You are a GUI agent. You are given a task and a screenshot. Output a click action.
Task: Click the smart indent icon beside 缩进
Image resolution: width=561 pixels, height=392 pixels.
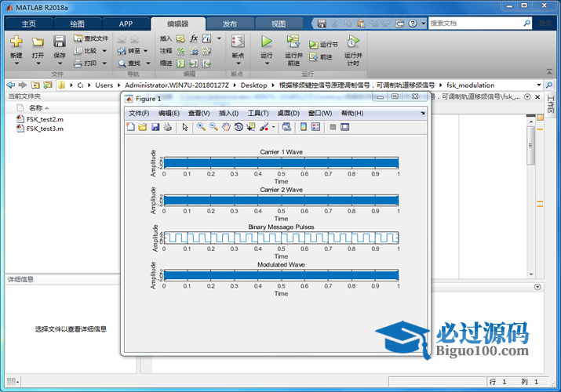click(x=180, y=64)
